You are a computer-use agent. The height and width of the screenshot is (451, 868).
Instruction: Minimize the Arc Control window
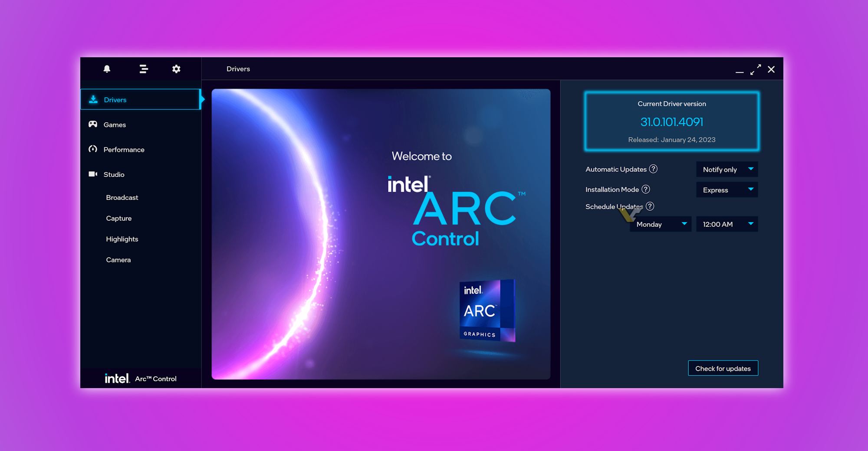[x=740, y=72]
